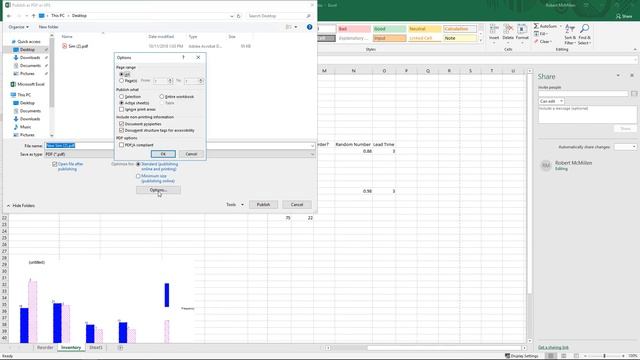This screenshot has width=640, height=360.
Task: Collapse with Hide Folders
Action: tap(20, 206)
